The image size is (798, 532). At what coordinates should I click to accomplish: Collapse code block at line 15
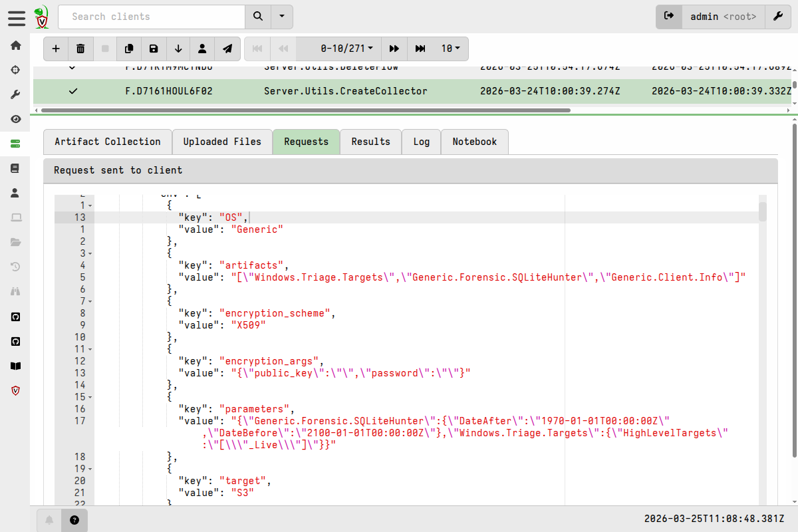pos(90,397)
